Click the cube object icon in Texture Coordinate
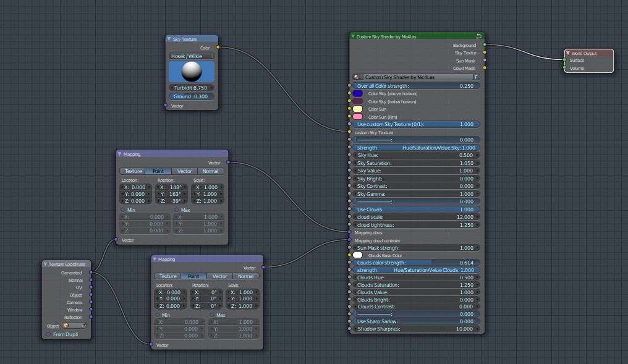 tap(66, 326)
